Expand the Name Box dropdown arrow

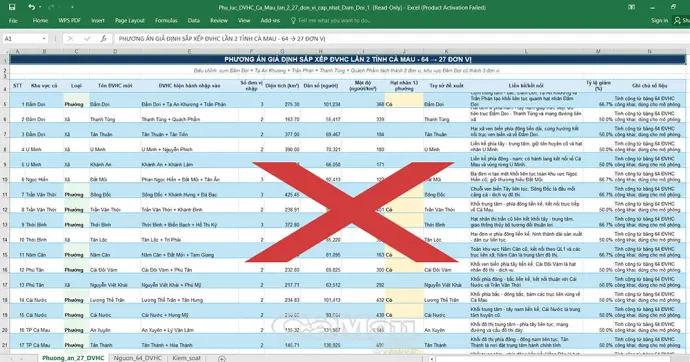pos(44,39)
